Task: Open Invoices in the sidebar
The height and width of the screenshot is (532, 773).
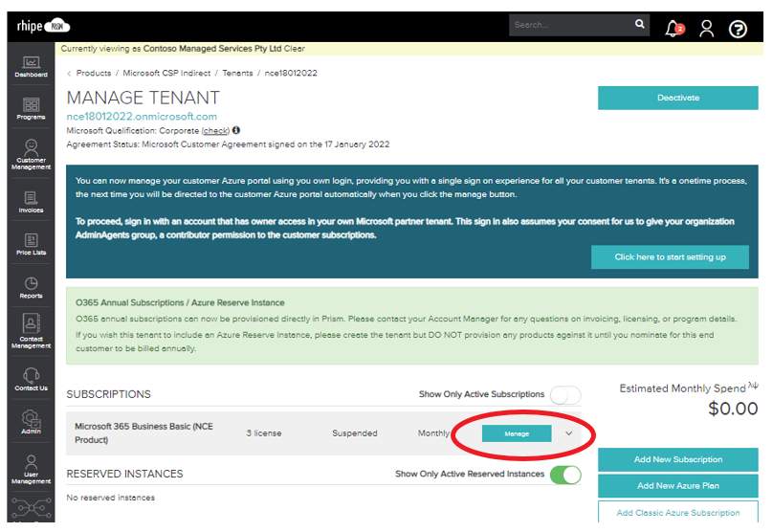Action: coord(31,202)
